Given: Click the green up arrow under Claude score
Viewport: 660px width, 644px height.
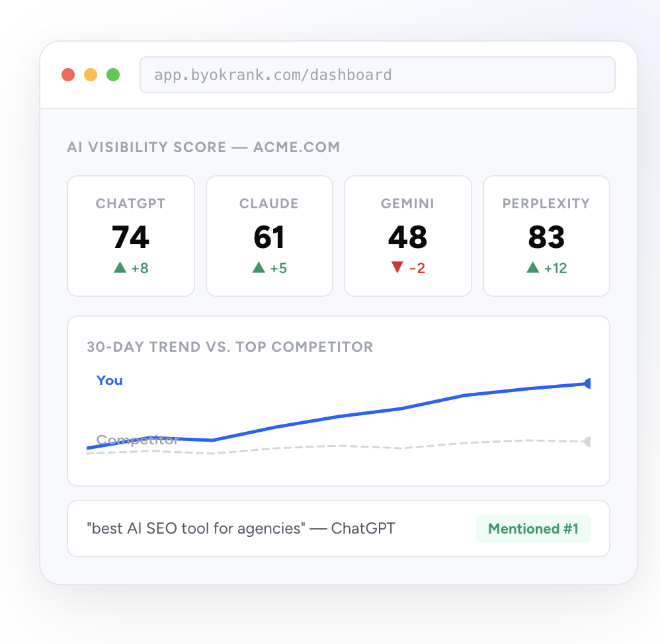Looking at the screenshot, I should coord(259,268).
